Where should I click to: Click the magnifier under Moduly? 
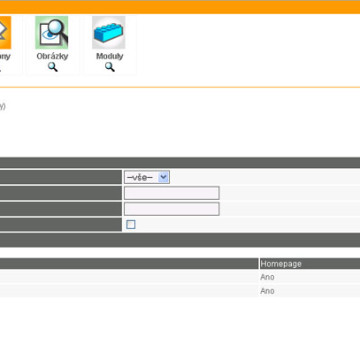point(110,67)
